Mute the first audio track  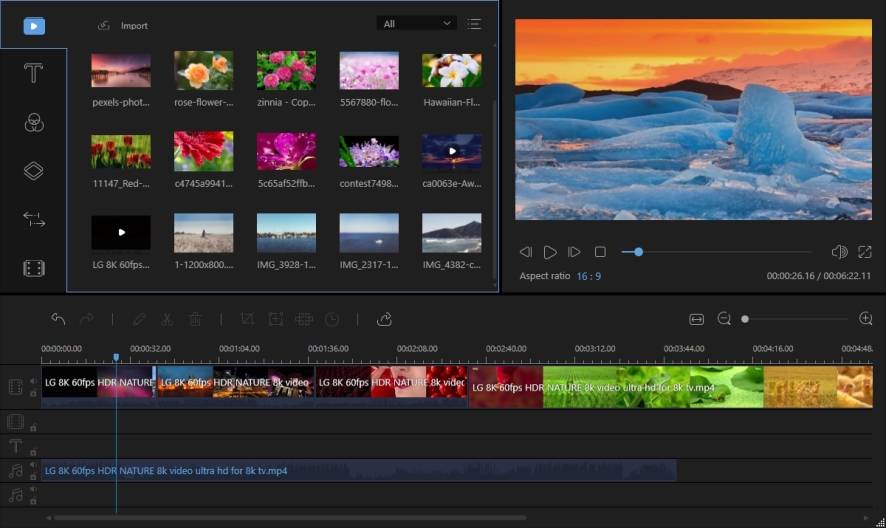pyautogui.click(x=33, y=463)
